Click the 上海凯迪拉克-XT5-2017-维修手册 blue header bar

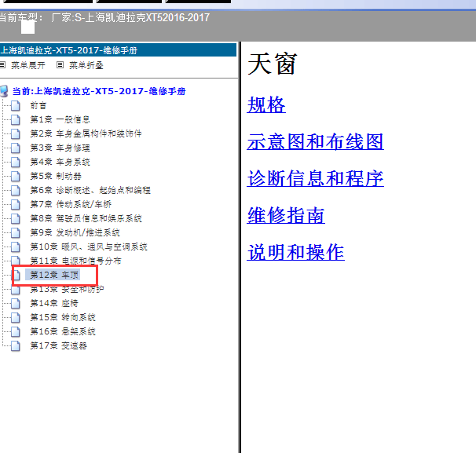(118, 50)
